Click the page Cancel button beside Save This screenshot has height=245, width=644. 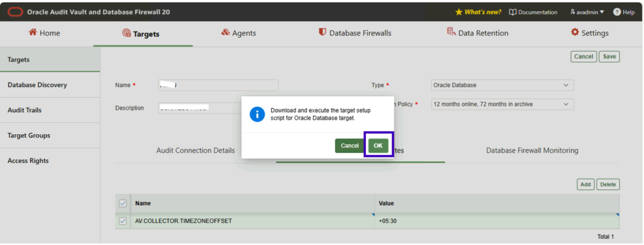584,57
